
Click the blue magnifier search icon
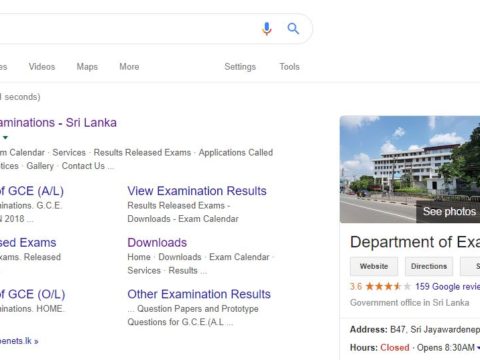click(x=293, y=29)
